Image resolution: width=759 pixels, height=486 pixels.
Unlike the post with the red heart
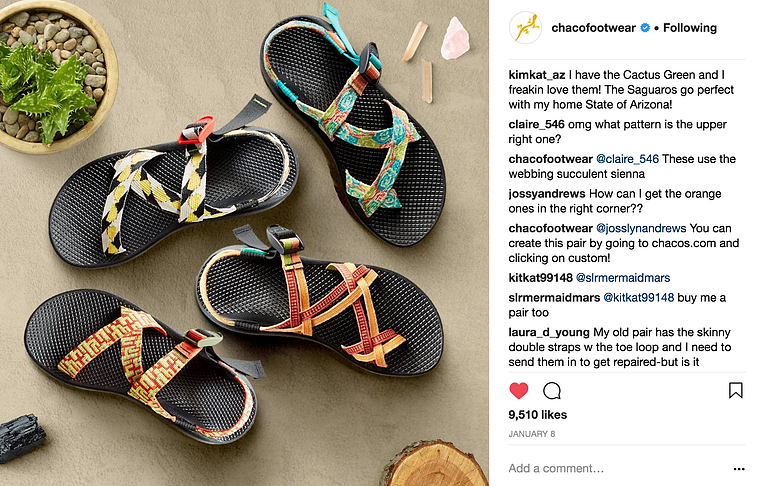point(519,391)
